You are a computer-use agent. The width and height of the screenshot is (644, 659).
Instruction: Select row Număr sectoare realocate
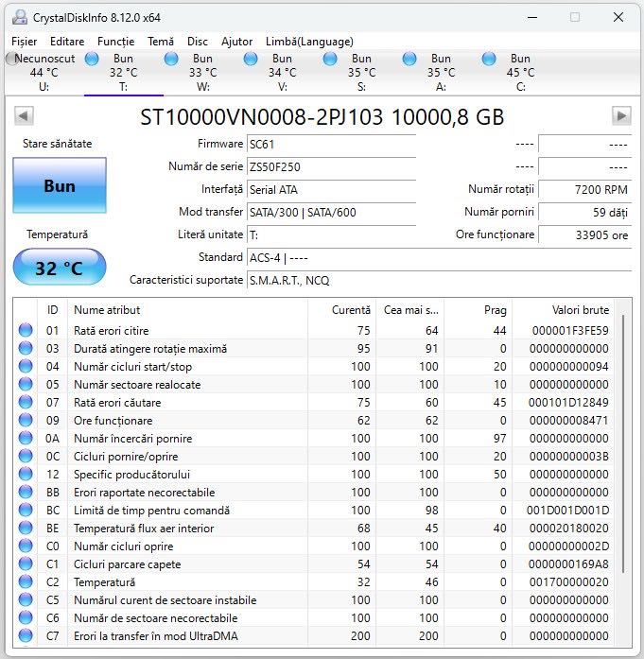pos(314,384)
